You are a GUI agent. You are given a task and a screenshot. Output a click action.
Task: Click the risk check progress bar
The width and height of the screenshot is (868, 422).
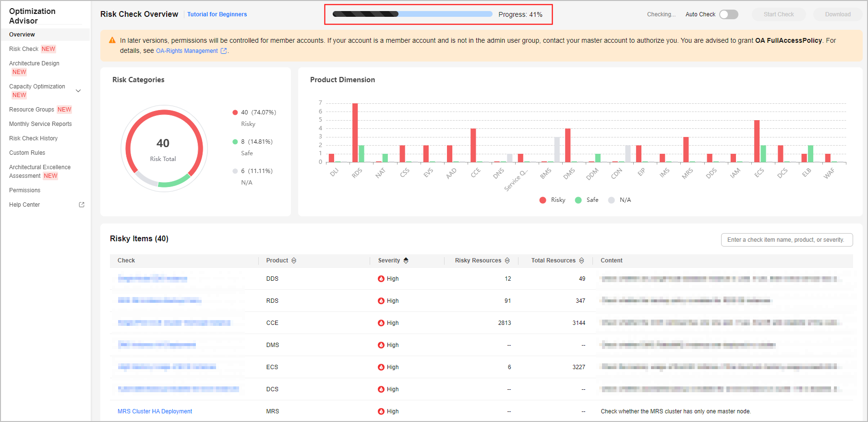[x=412, y=14]
